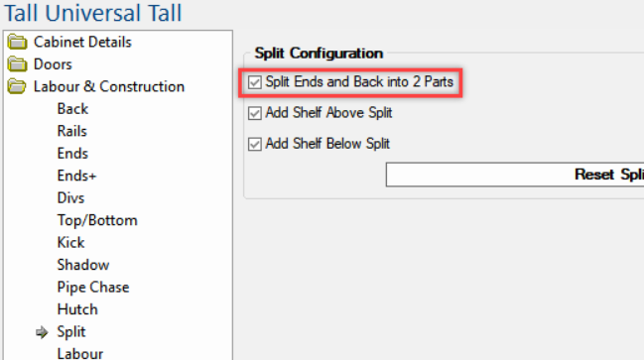The height and width of the screenshot is (360, 644).
Task: Select Top/Bottom in the tree
Action: click(97, 220)
